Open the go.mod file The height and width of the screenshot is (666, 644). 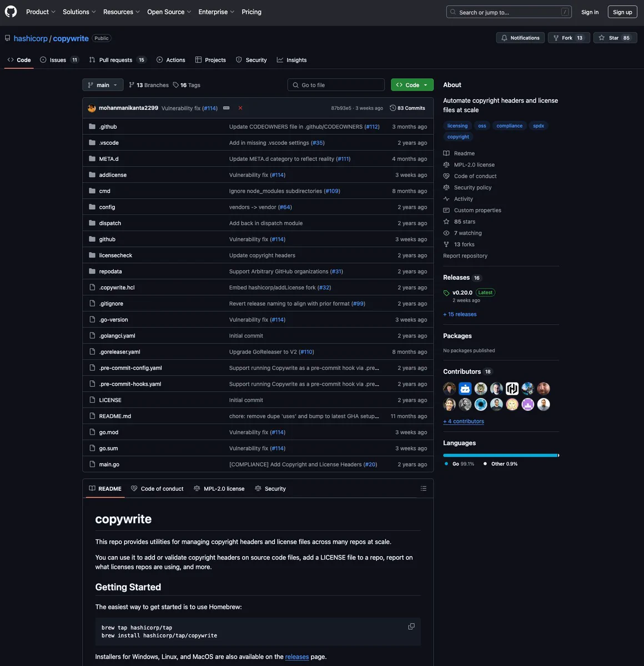point(109,432)
